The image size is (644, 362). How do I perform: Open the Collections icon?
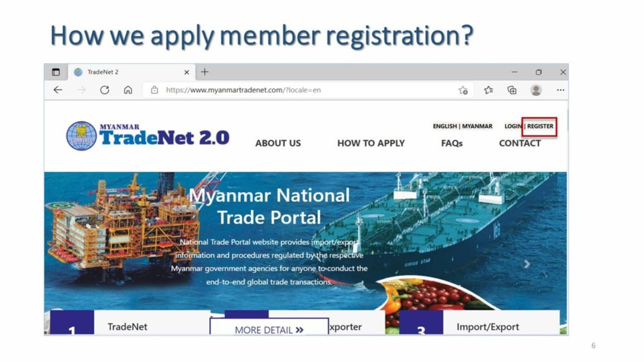coord(512,90)
